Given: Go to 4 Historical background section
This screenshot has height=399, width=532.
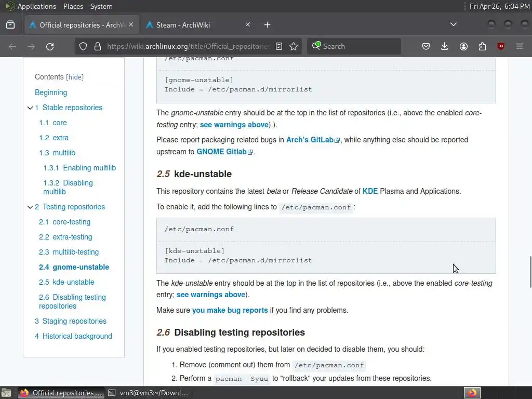Looking at the screenshot, I should 73,336.
